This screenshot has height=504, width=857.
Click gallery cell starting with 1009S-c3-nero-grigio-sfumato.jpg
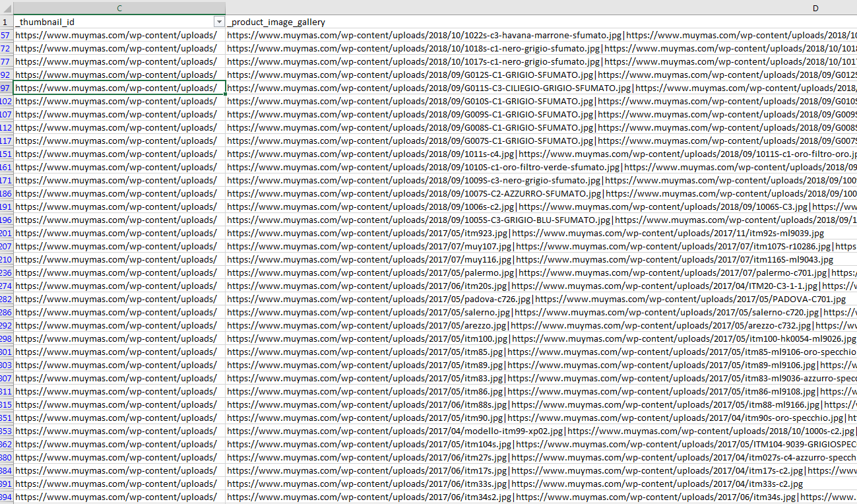tap(541, 180)
